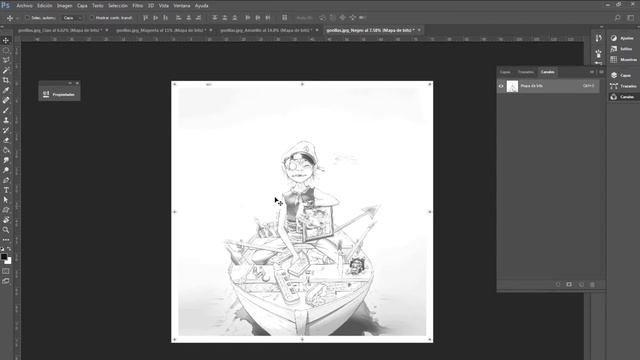Enable Mostrar contr. transf. checkbox
Viewport: 640px width, 360px height.
(x=92, y=18)
